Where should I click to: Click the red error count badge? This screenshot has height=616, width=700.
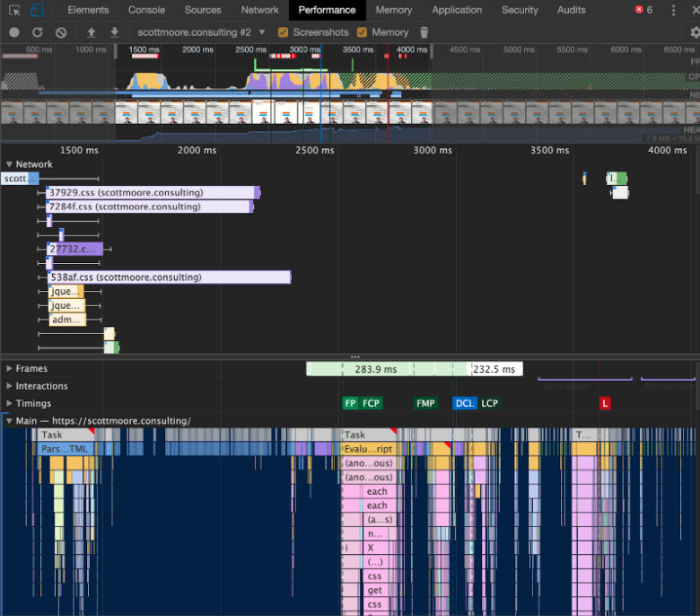[643, 10]
